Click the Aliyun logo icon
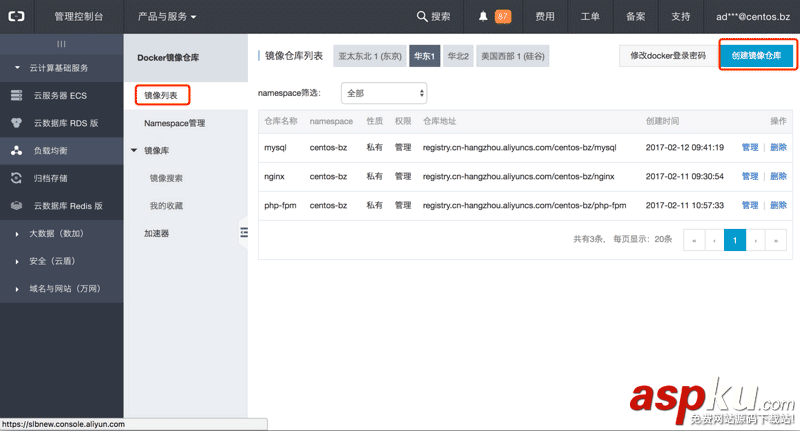Screen dimensions: 800x431 tap(16, 16)
